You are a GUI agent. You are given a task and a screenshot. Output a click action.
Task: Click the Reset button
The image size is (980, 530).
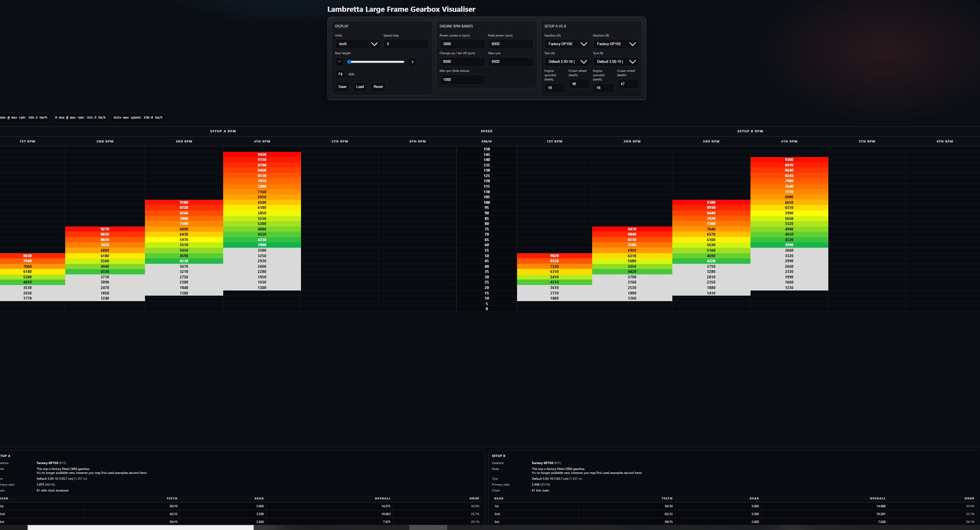tap(378, 87)
